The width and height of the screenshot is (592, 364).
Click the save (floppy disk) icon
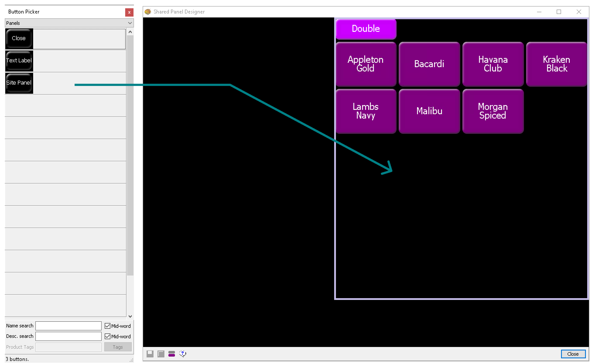(150, 354)
